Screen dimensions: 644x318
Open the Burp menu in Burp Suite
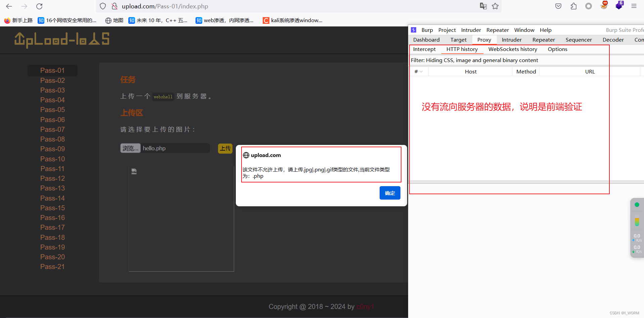427,30
